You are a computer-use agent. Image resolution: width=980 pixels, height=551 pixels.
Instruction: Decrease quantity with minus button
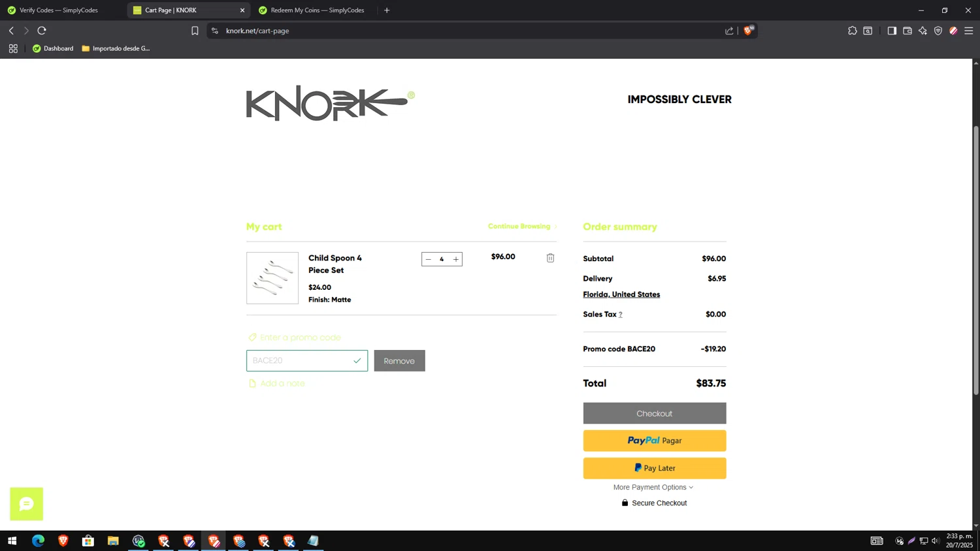click(x=429, y=259)
